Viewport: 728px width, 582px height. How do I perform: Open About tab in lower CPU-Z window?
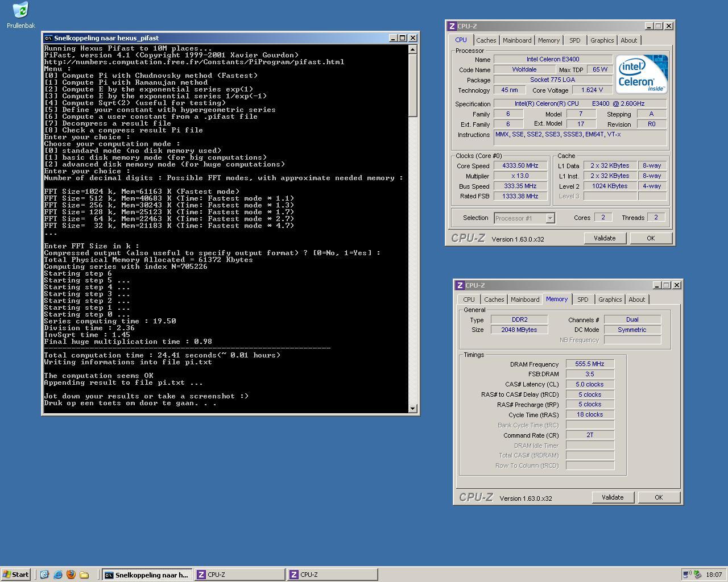point(636,300)
